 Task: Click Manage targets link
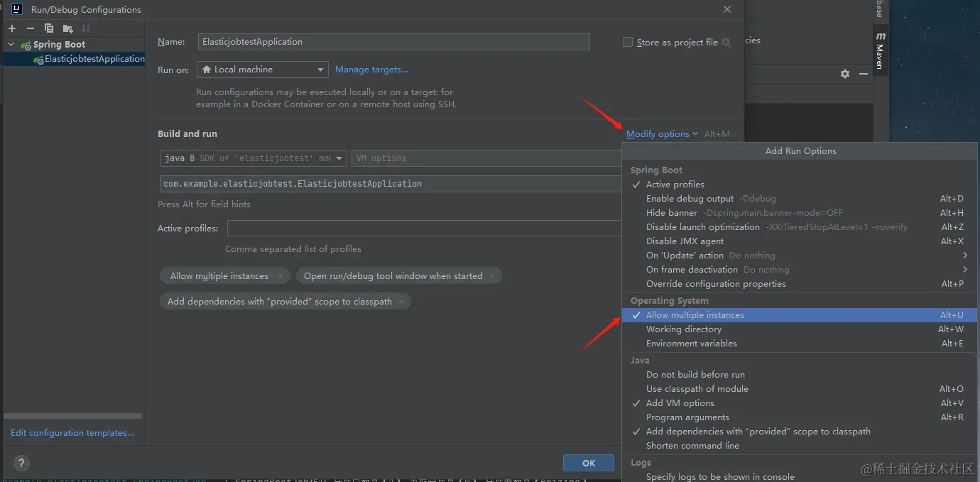click(x=371, y=70)
